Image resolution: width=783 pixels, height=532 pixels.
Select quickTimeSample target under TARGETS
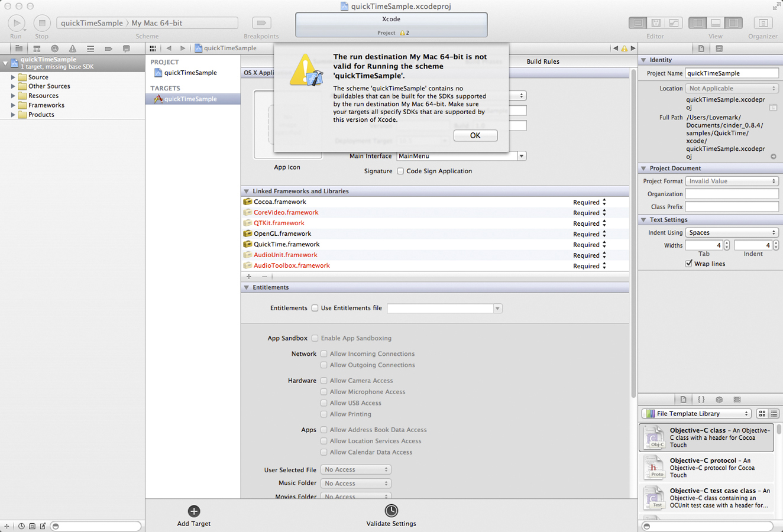(193, 99)
